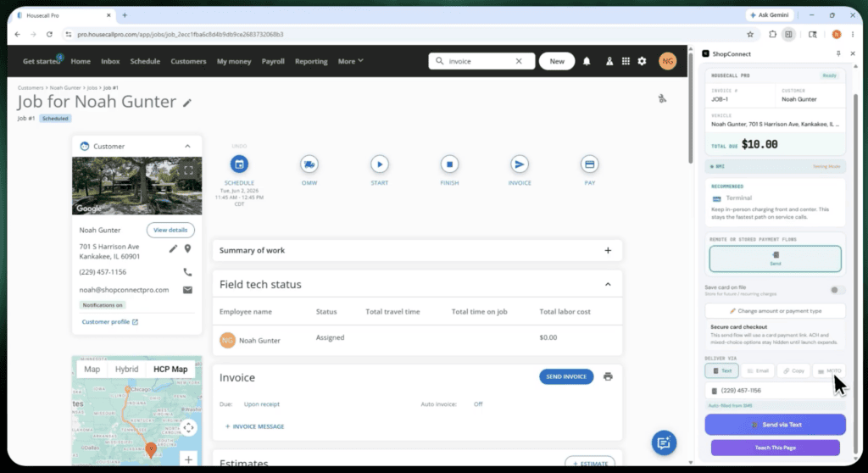Edit the job title with pencil icon
This screenshot has height=473, width=868.
[x=187, y=103]
